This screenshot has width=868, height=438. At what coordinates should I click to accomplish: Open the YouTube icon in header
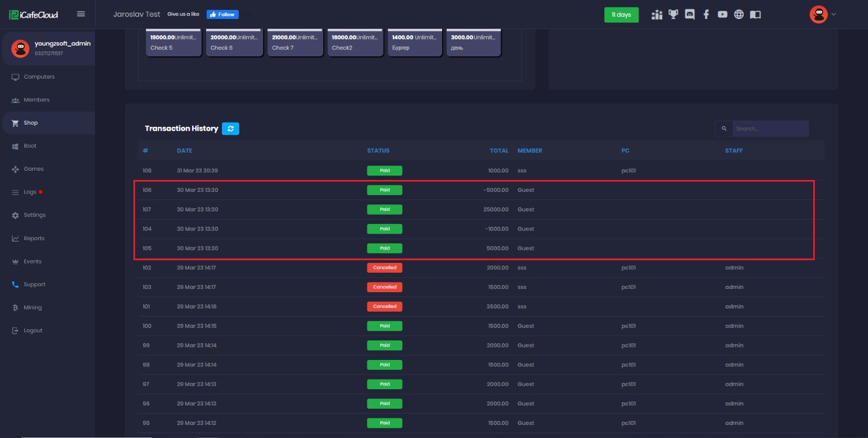722,15
